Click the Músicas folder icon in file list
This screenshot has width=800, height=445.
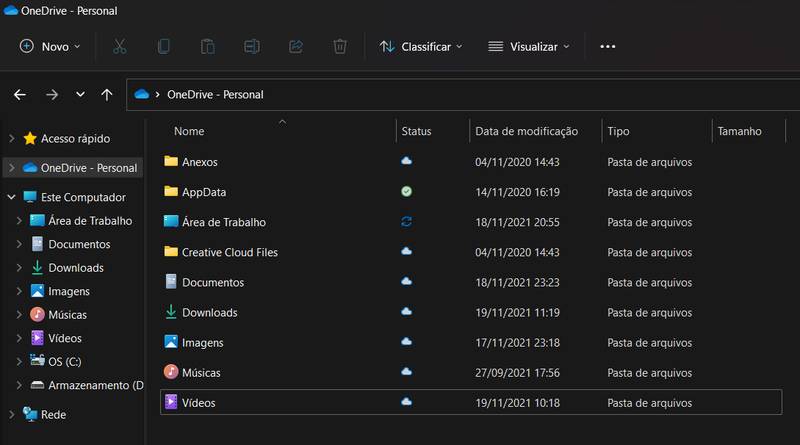coord(171,372)
